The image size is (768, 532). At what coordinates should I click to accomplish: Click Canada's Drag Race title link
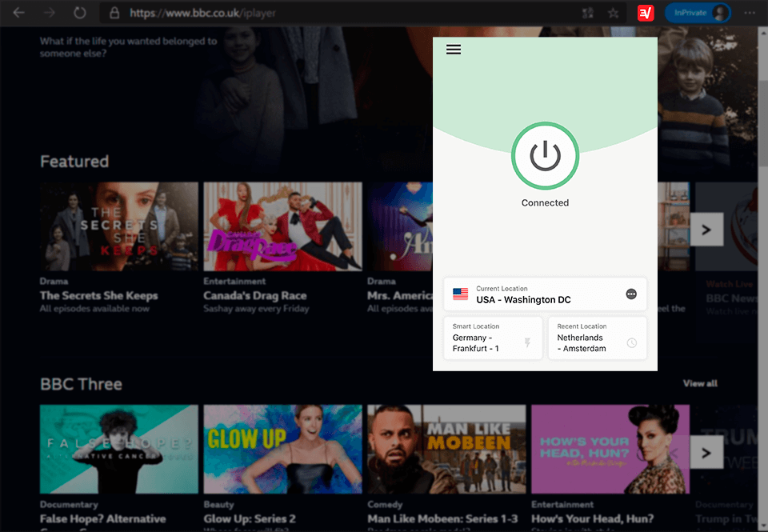click(255, 296)
